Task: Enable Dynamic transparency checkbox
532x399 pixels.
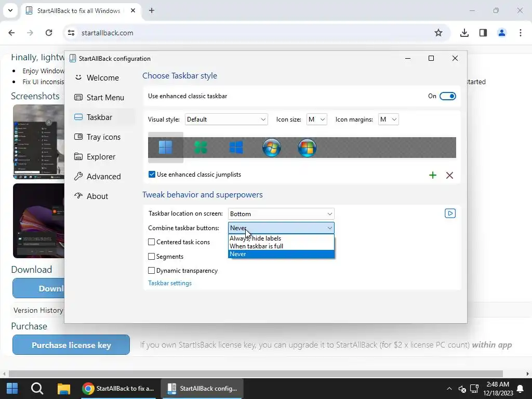Action: click(152, 270)
